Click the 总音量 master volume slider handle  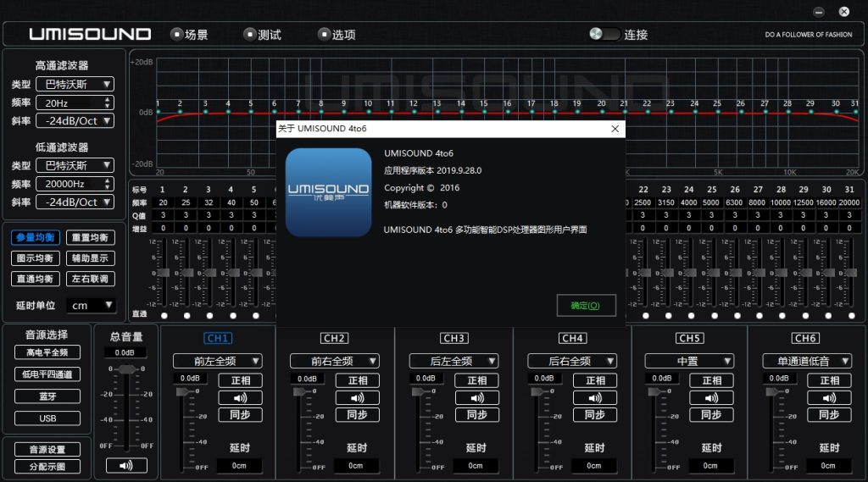[x=127, y=369]
